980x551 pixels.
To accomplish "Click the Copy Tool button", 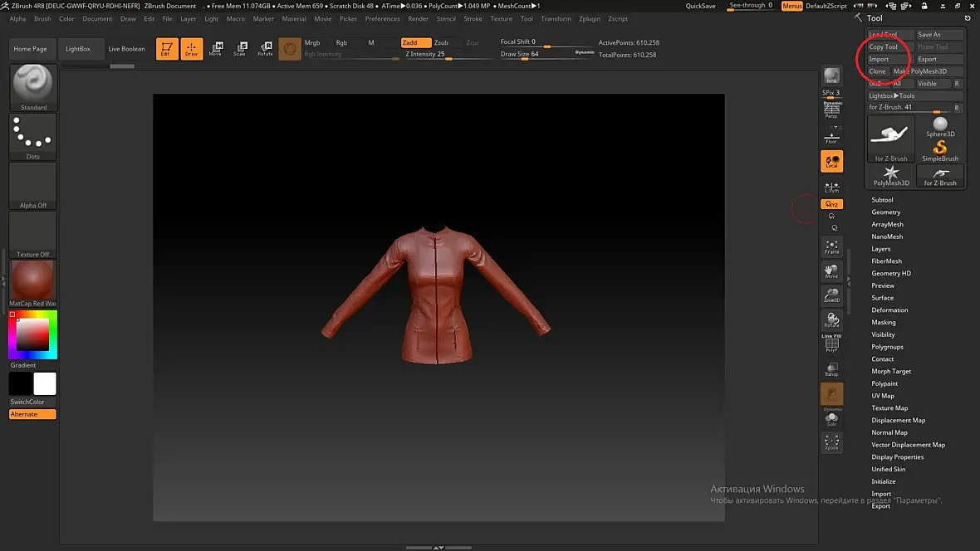I will coord(884,47).
